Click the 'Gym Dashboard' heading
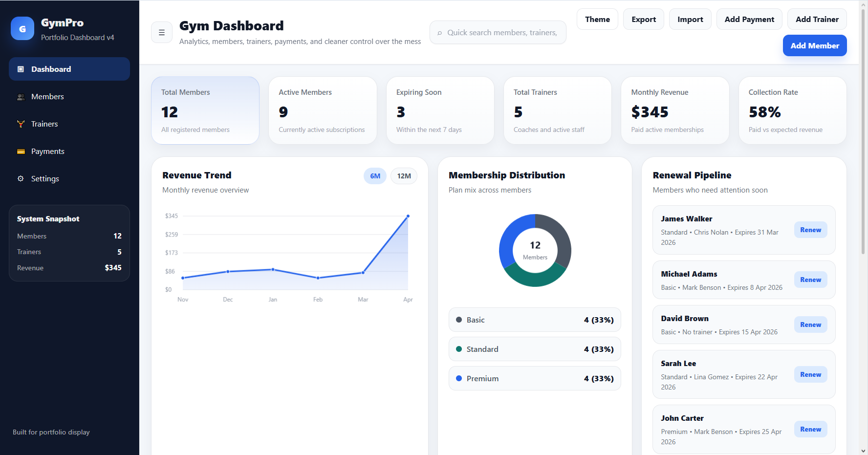 [231, 25]
